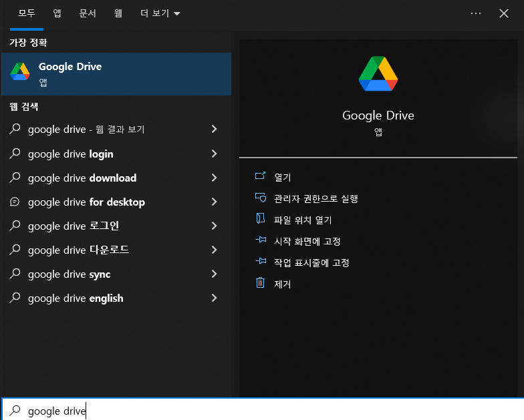524x420 pixels.
Task: Select the 'google drive login' suggestion text
Action: [x=71, y=154]
